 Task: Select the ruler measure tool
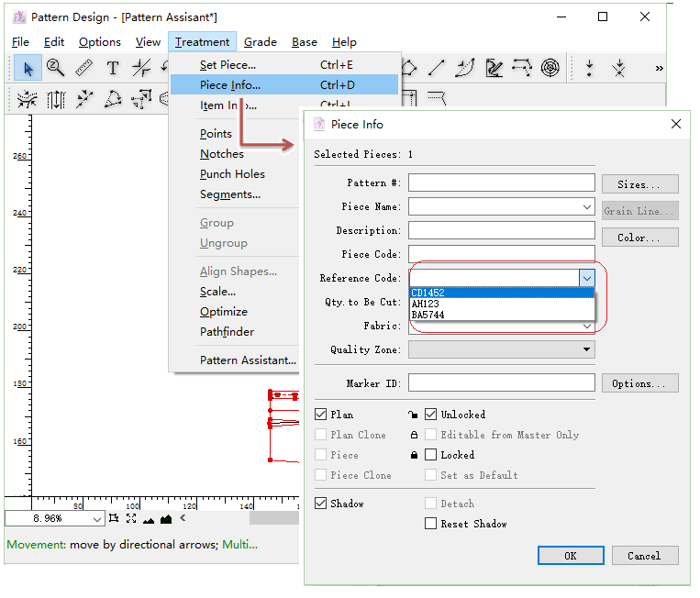point(83,68)
